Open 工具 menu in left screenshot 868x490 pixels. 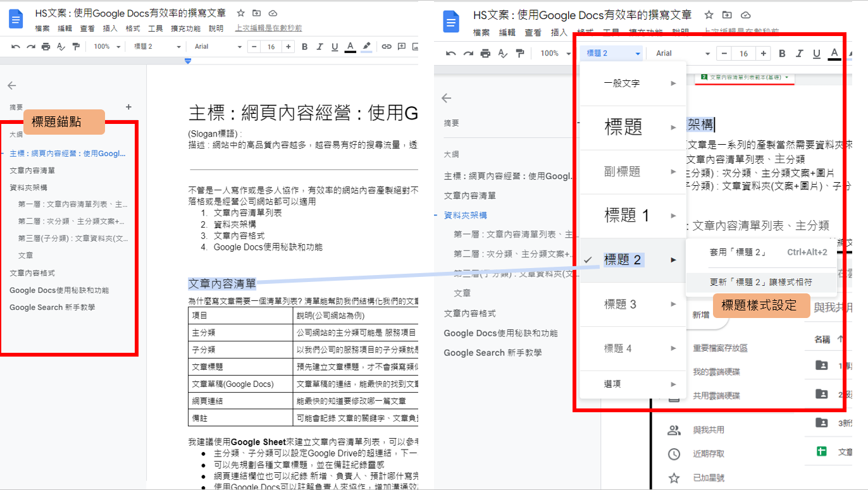(x=156, y=28)
